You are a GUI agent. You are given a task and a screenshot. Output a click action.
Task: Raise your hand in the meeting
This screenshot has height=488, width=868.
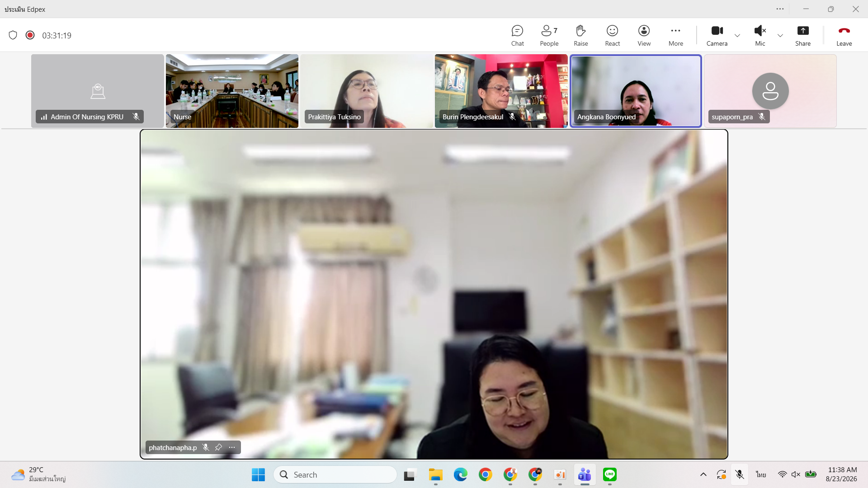tap(580, 35)
